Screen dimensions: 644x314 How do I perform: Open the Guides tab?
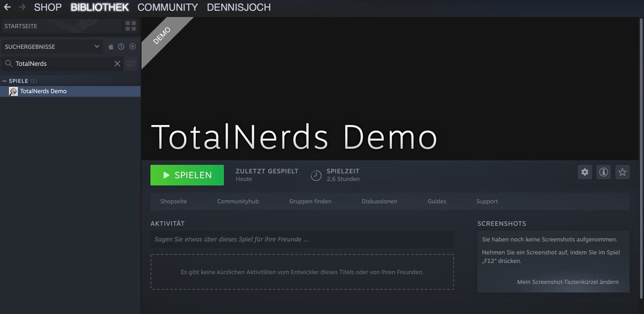437,201
